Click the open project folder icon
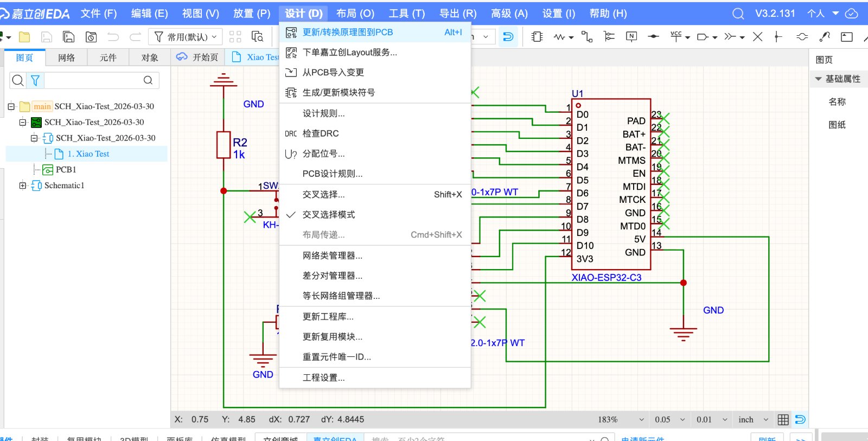Image resolution: width=868 pixels, height=441 pixels. pyautogui.click(x=24, y=37)
